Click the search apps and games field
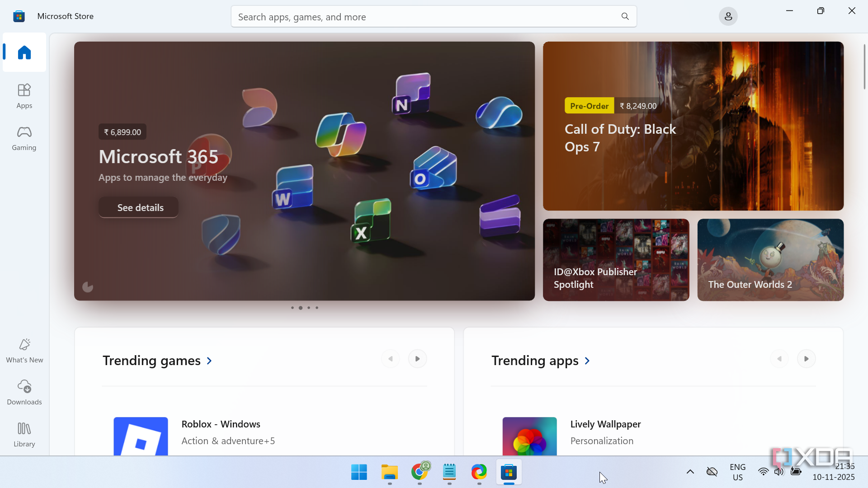The height and width of the screenshot is (488, 868). 425,17
